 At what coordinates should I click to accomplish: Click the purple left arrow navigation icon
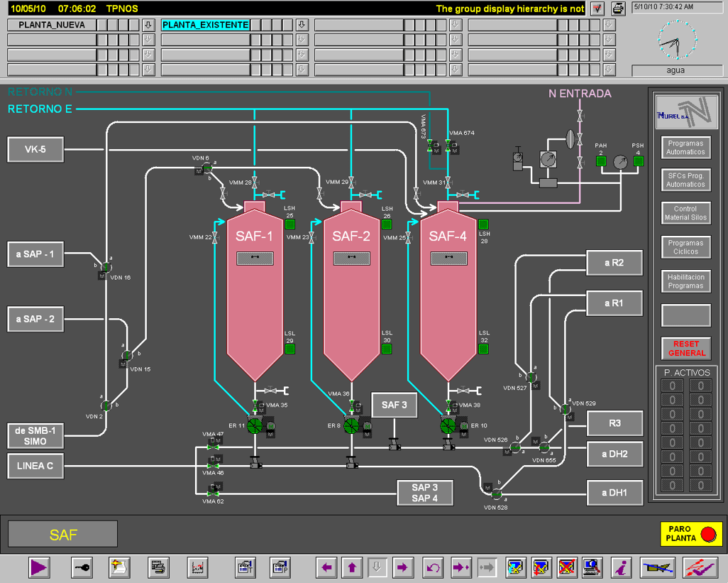coord(326,567)
